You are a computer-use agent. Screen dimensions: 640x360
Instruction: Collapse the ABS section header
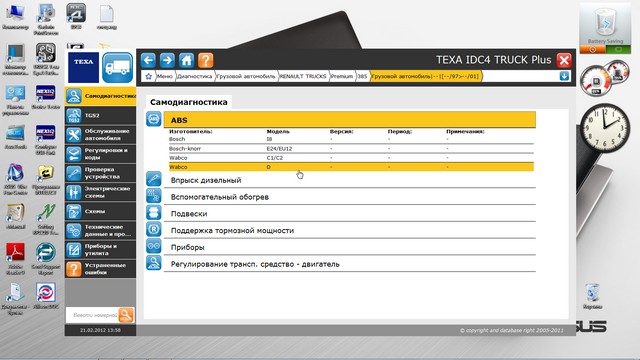(349, 120)
